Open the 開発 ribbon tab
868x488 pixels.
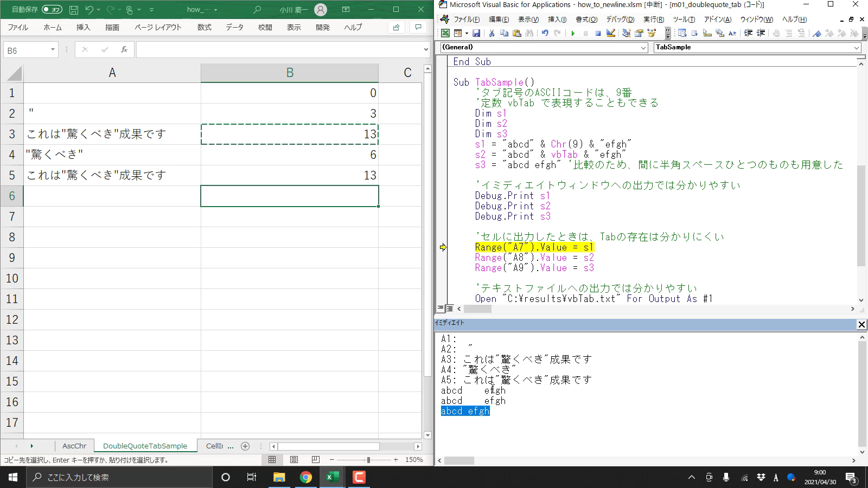(322, 27)
